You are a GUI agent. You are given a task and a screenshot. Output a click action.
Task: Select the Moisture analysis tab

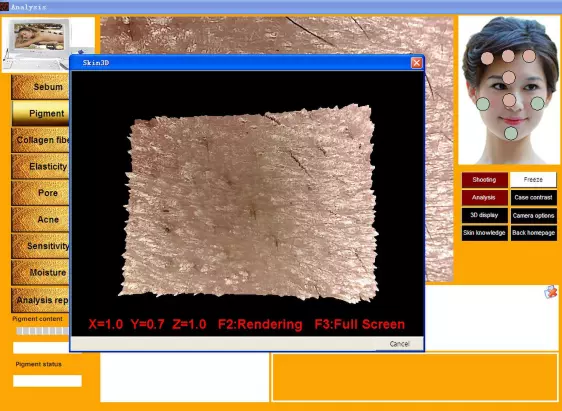[40, 272]
